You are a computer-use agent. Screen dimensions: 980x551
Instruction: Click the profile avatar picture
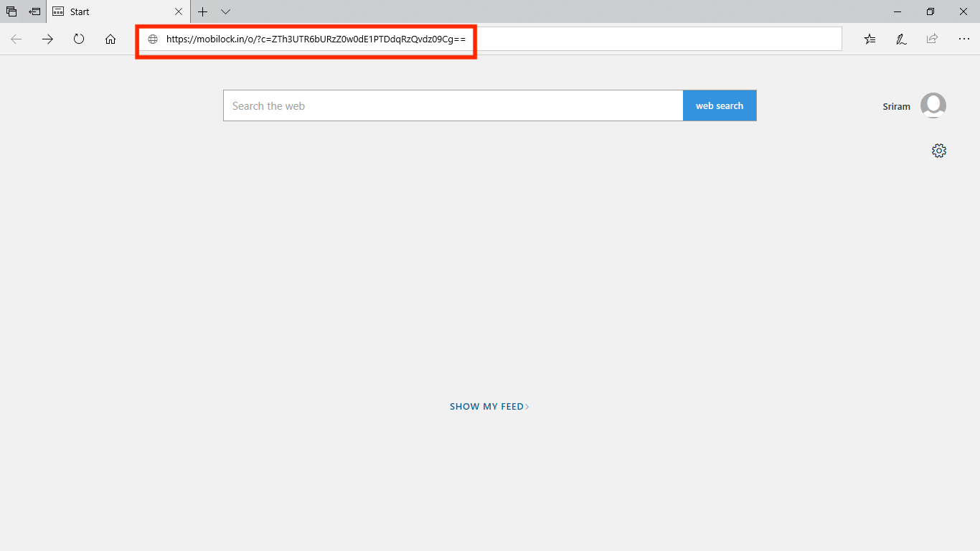[933, 105]
